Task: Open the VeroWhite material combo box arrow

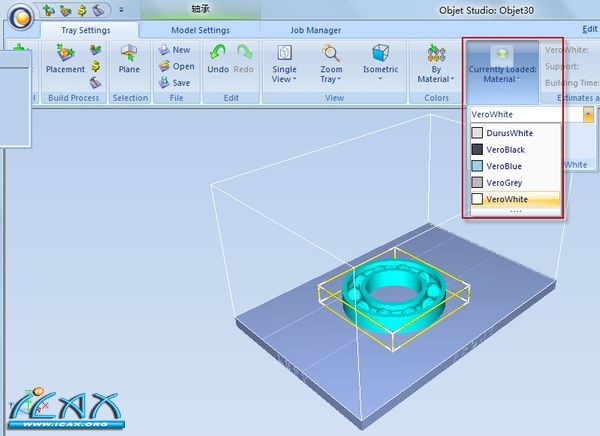Action: 588,114
